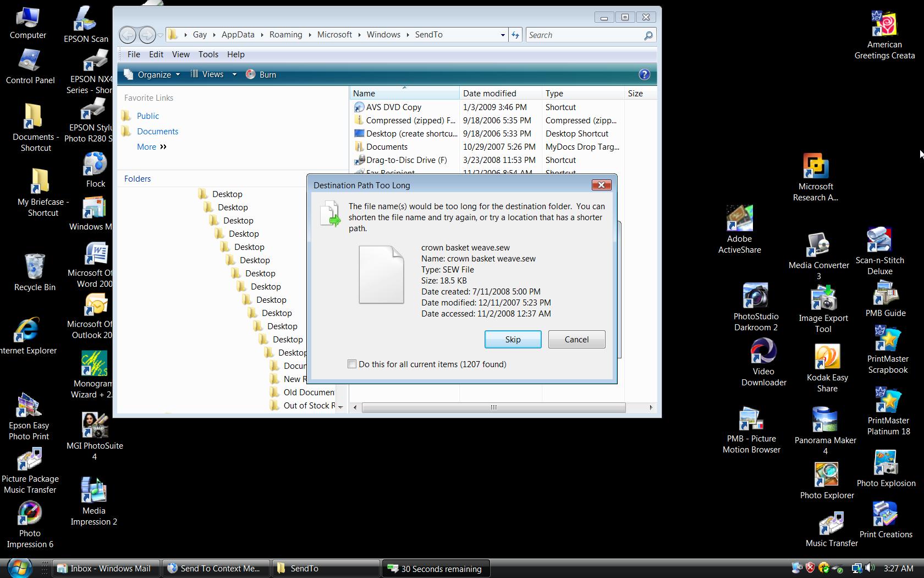Launch Internet Explorer from the desktop
This screenshot has width=924, height=578.
[26, 335]
